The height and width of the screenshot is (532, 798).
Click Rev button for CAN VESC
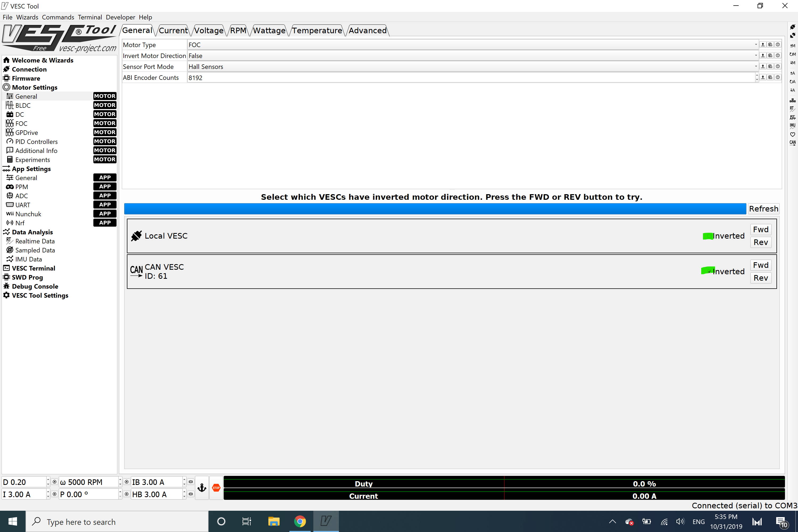[761, 278]
